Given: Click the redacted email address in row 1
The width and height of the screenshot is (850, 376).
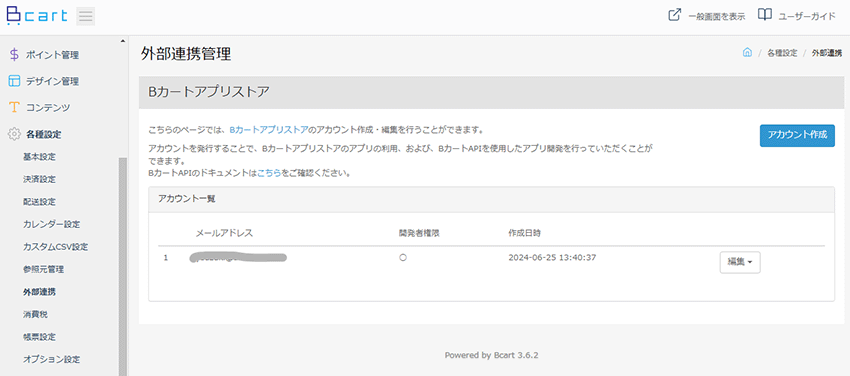Looking at the screenshot, I should (238, 257).
